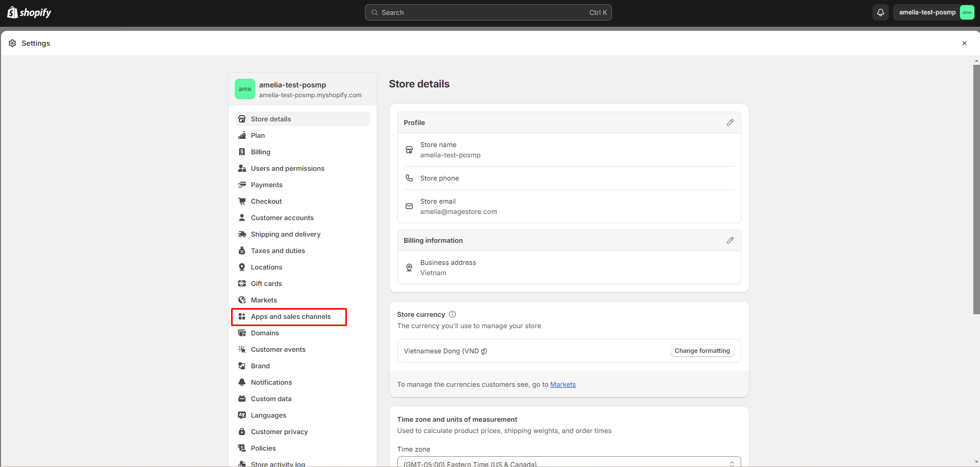The width and height of the screenshot is (980, 467).
Task: Select the Store details house icon
Action: [x=242, y=119]
